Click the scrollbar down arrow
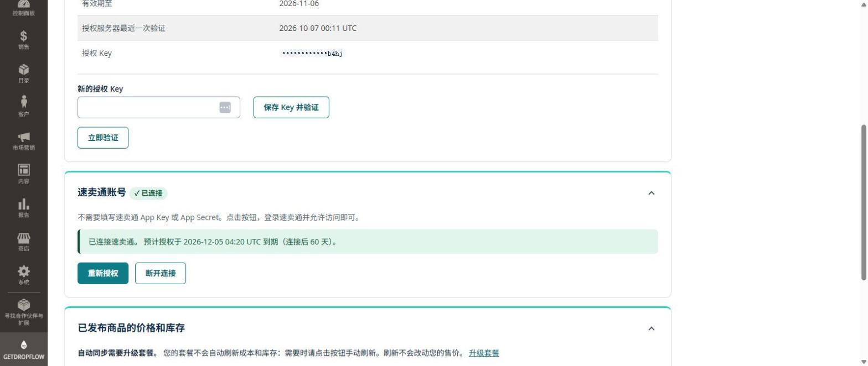 (863, 362)
